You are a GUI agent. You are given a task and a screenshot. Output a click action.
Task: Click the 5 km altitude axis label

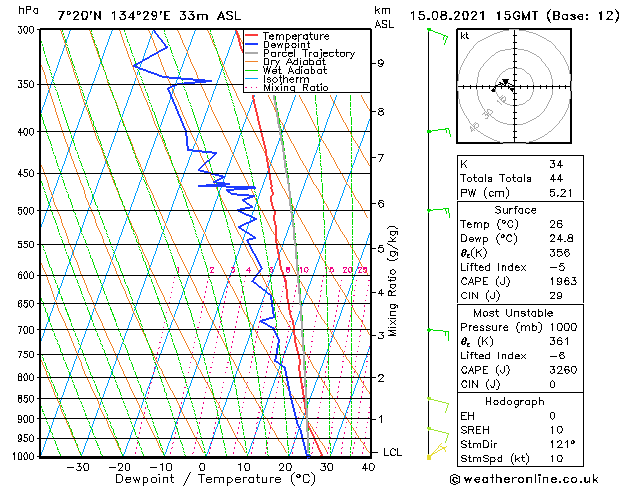381,249
